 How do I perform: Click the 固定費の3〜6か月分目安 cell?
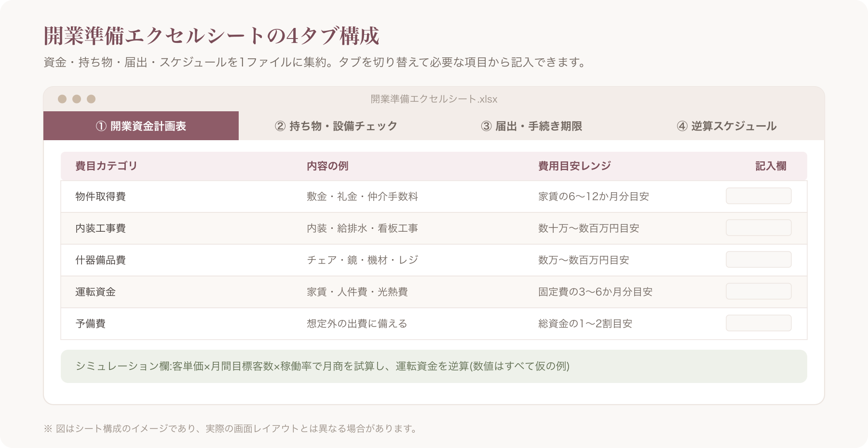(595, 292)
